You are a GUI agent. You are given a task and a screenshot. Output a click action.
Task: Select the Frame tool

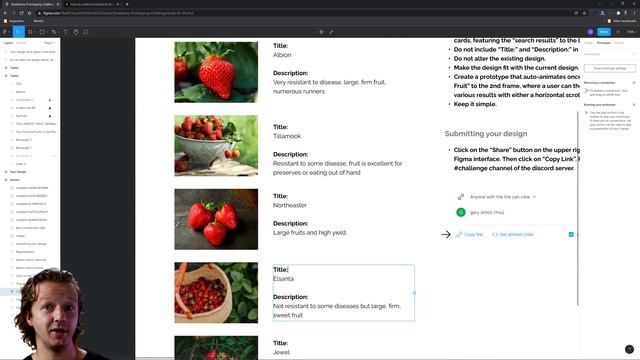(x=30, y=32)
